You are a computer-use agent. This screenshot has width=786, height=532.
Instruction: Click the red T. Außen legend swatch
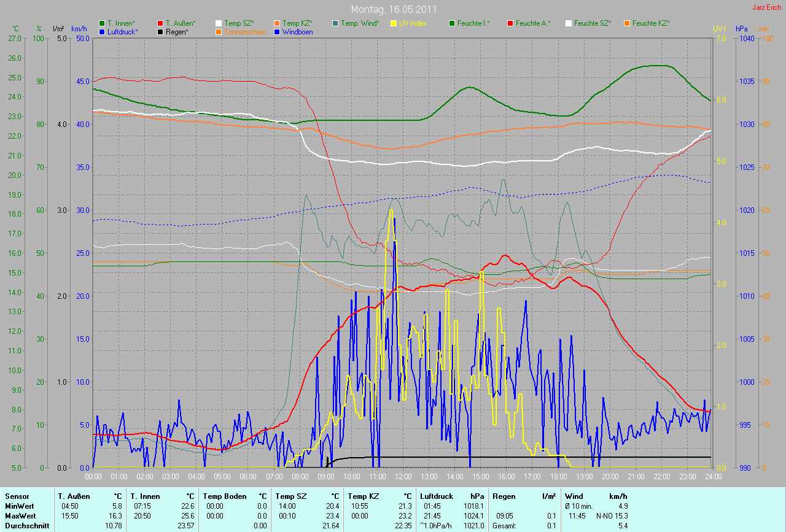[x=160, y=23]
